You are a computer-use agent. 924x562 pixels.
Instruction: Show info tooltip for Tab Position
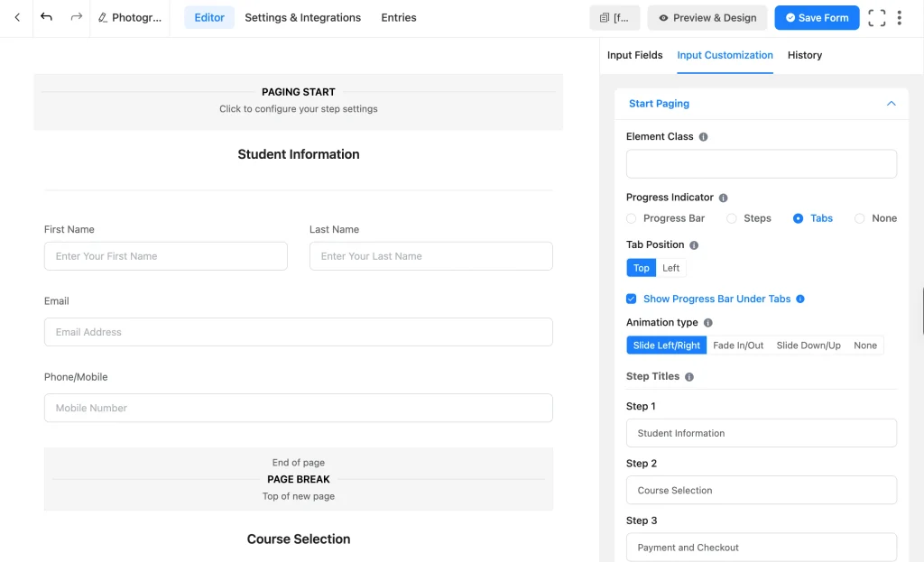coord(694,245)
